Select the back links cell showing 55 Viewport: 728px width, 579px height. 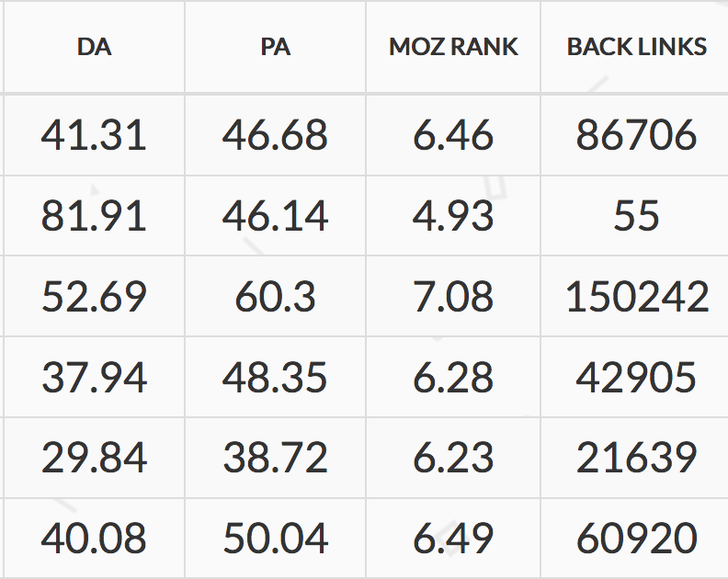coord(636,216)
